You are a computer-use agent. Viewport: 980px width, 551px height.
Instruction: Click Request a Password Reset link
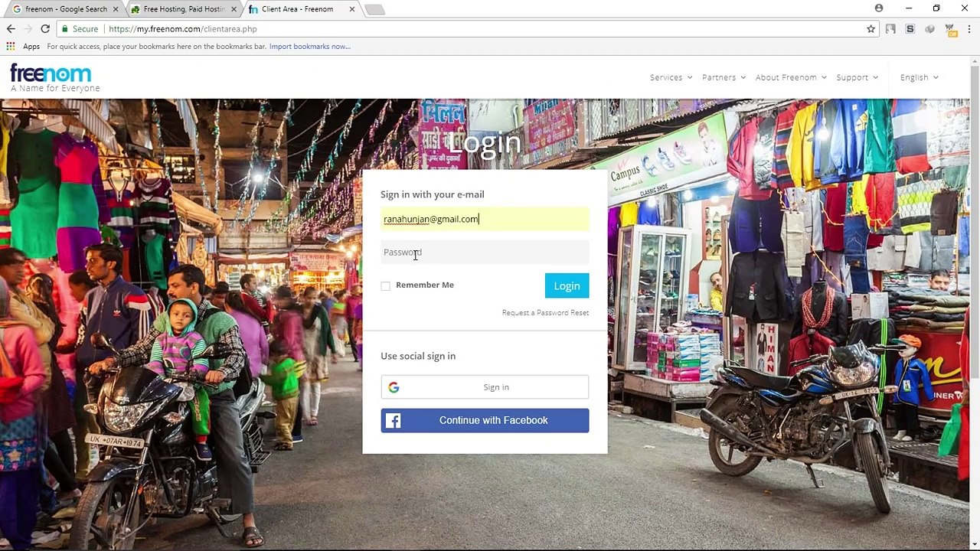pyautogui.click(x=545, y=313)
